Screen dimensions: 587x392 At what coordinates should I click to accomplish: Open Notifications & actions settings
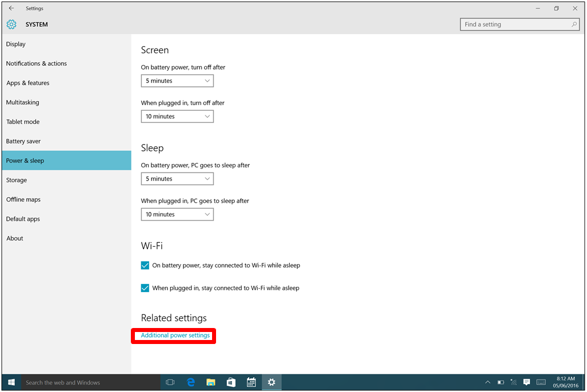click(67, 63)
